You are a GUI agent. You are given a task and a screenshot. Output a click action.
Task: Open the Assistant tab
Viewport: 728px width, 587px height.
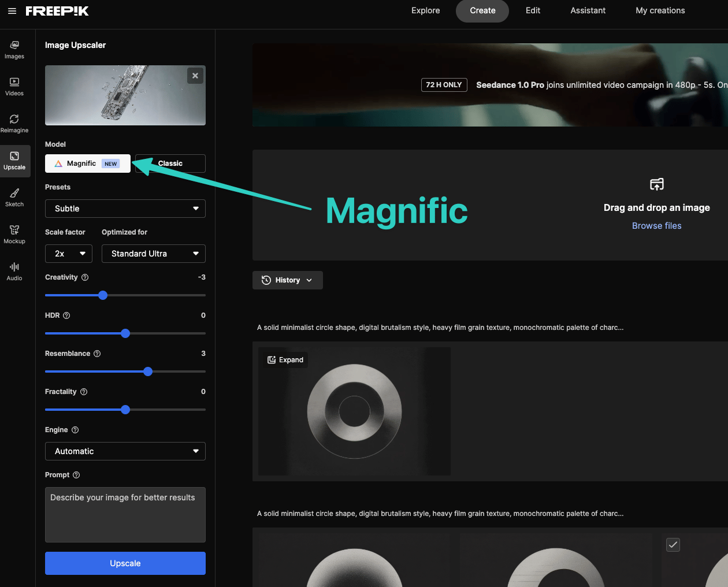click(588, 11)
